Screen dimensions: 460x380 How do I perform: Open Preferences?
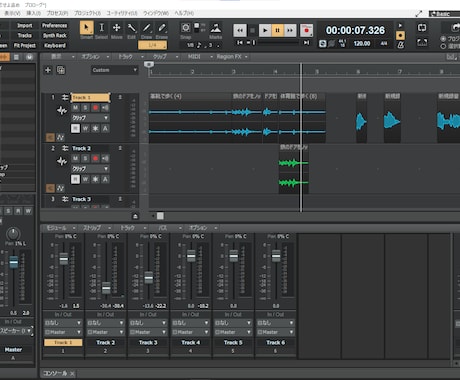(54, 25)
